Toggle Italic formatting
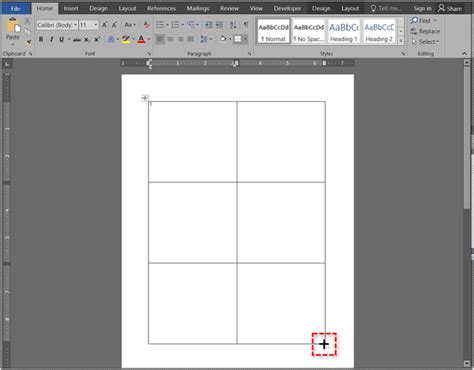Viewport: 474px width, 370px height. 51,40
